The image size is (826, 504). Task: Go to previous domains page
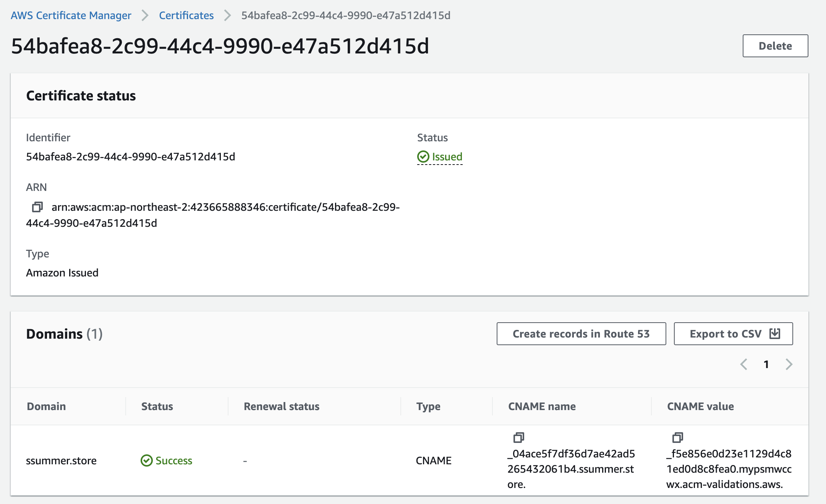pos(743,364)
